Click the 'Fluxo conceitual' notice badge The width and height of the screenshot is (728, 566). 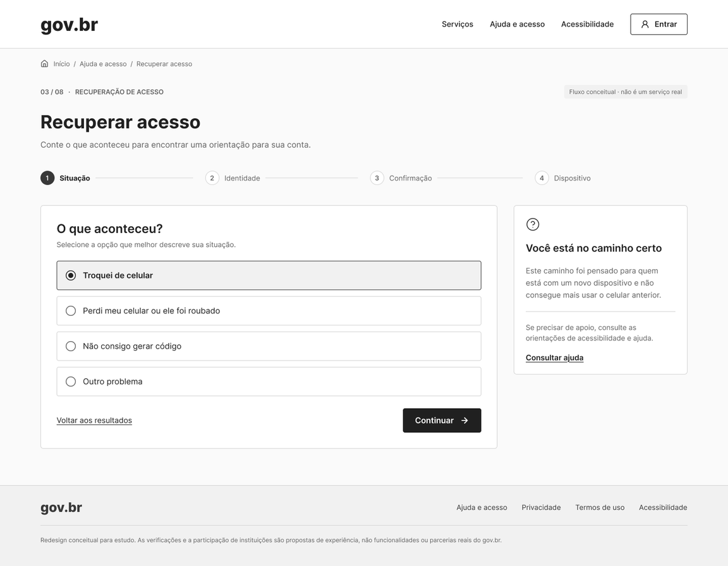point(626,92)
